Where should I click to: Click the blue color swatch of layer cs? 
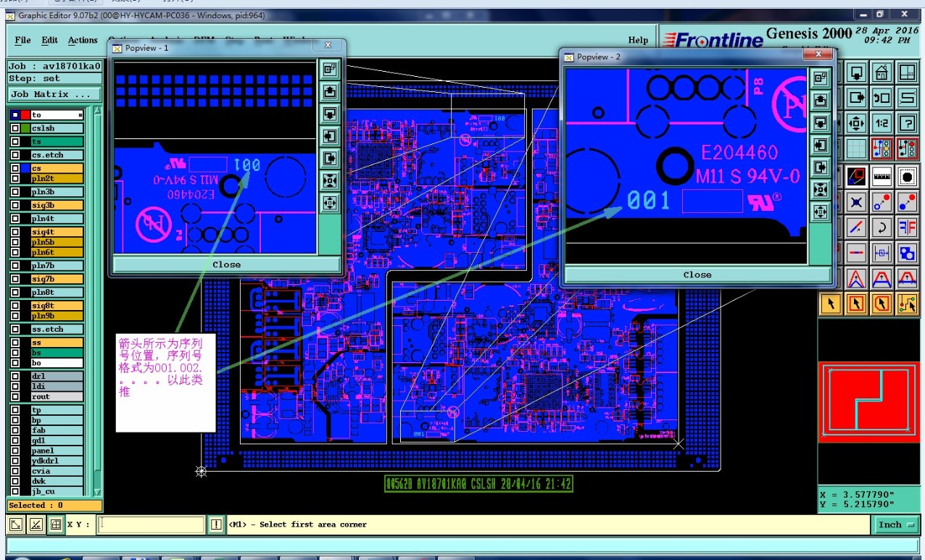[25, 168]
